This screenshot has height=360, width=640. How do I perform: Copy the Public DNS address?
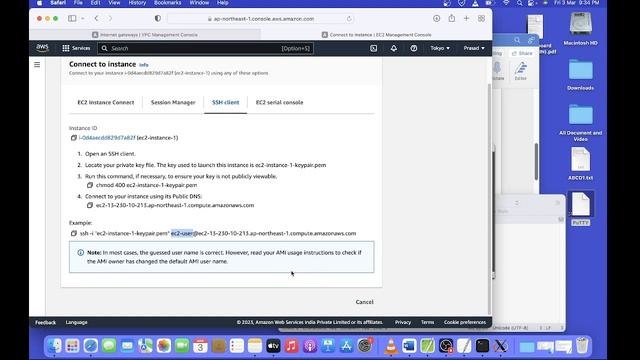[x=90, y=205]
